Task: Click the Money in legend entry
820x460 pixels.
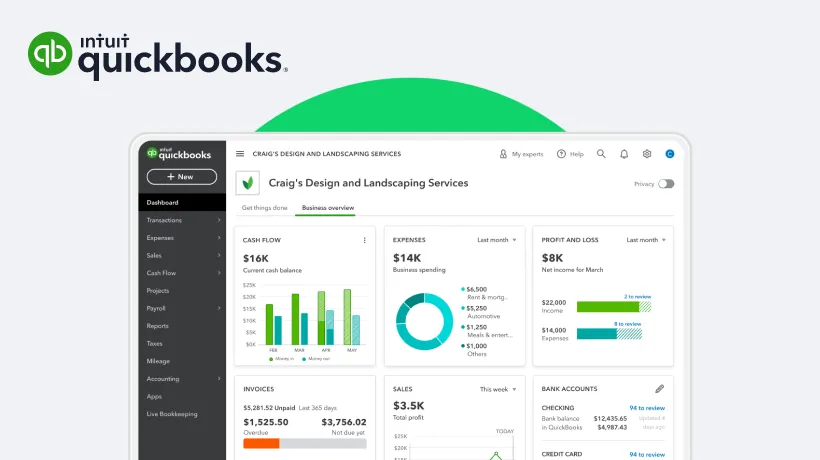Action: (281, 359)
